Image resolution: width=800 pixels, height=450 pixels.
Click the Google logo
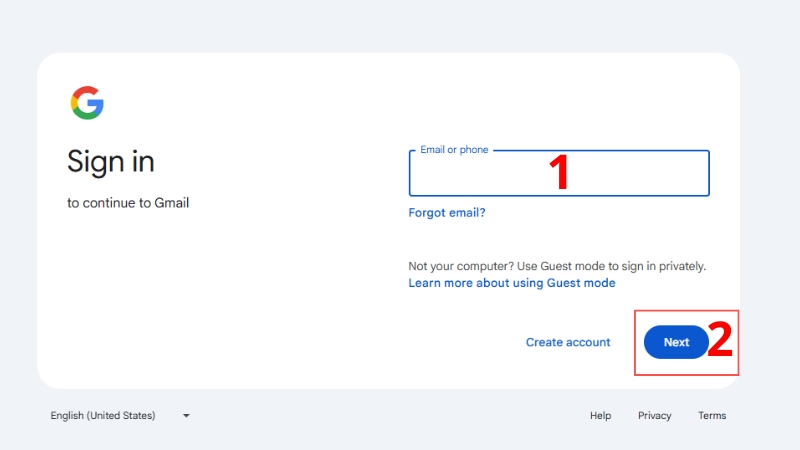tap(87, 103)
